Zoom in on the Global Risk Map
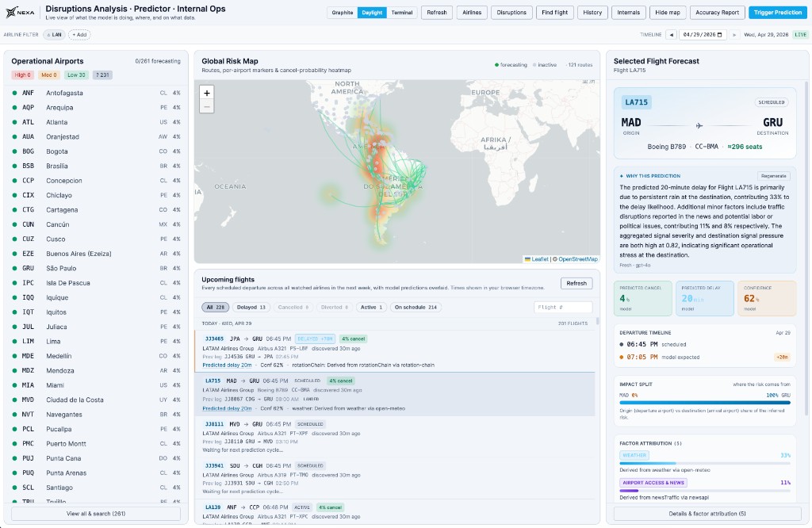The image size is (812, 528). coord(206,94)
